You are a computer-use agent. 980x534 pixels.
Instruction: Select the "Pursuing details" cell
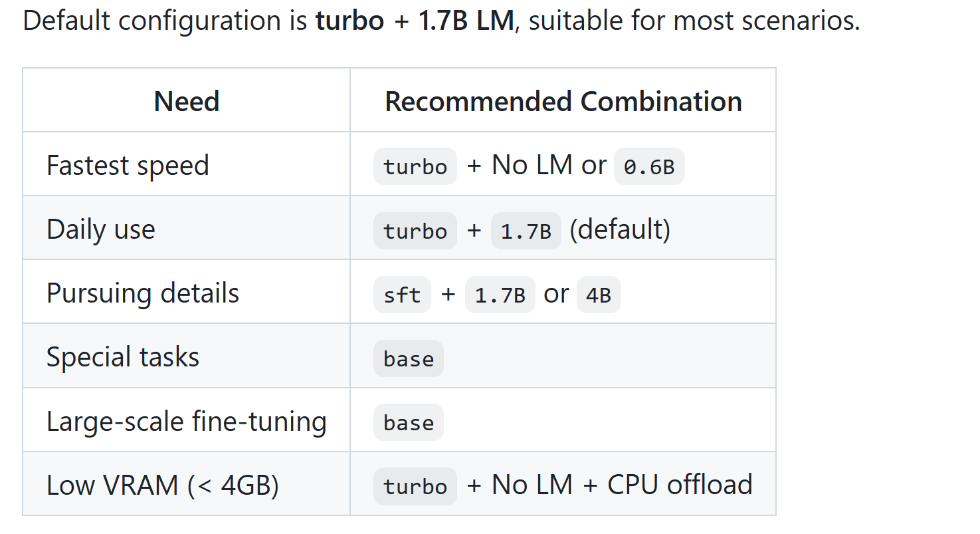pos(143,293)
